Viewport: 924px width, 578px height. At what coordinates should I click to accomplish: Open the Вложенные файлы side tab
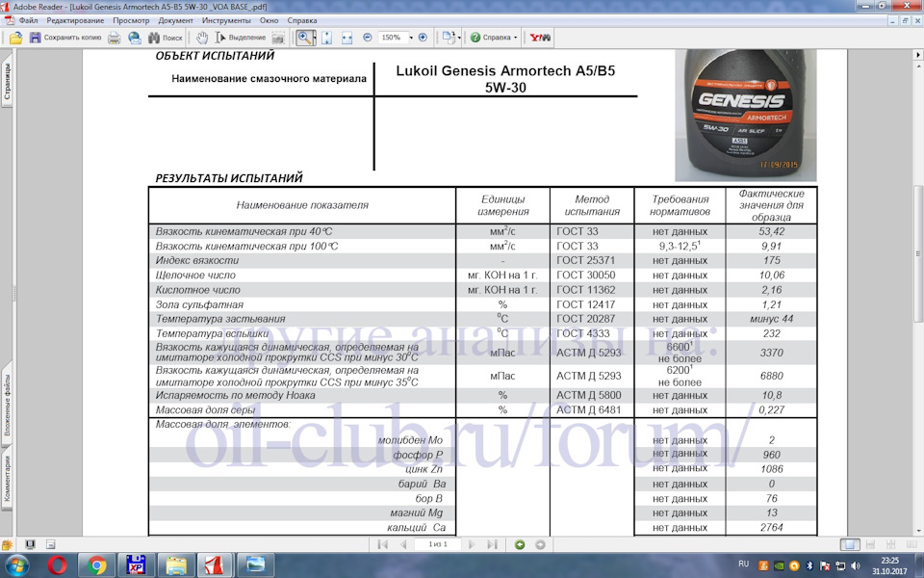point(7,406)
